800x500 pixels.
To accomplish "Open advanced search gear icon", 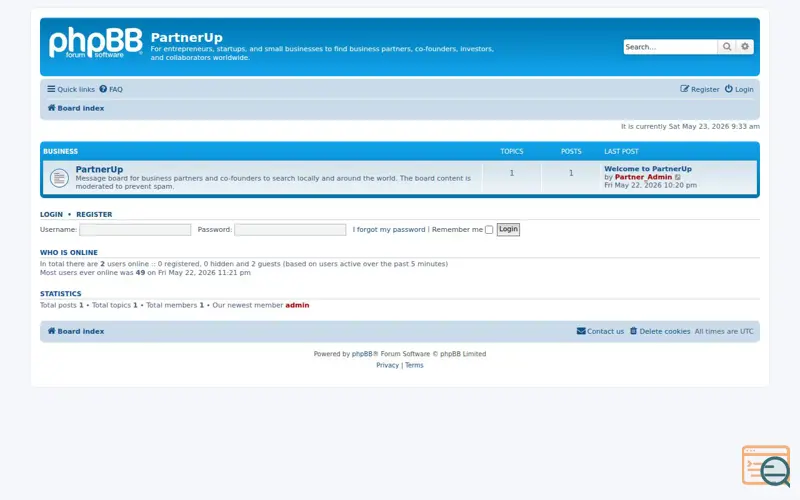I will [745, 46].
